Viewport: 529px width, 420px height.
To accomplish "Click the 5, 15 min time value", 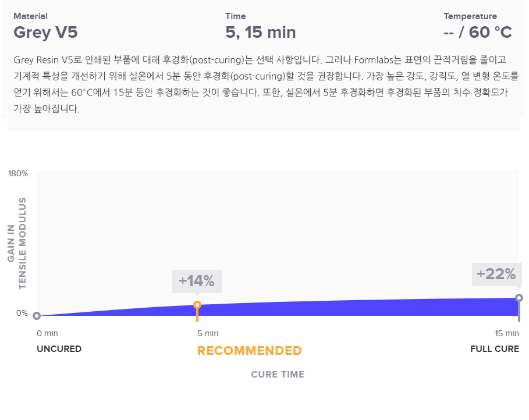I will (x=261, y=33).
